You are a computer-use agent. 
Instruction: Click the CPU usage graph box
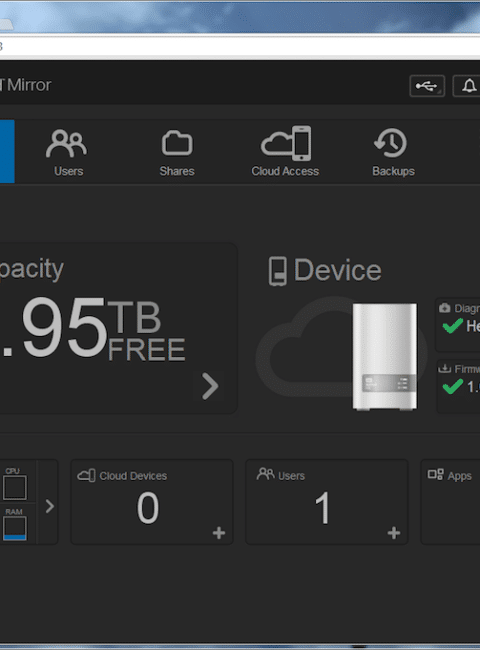pos(15,487)
